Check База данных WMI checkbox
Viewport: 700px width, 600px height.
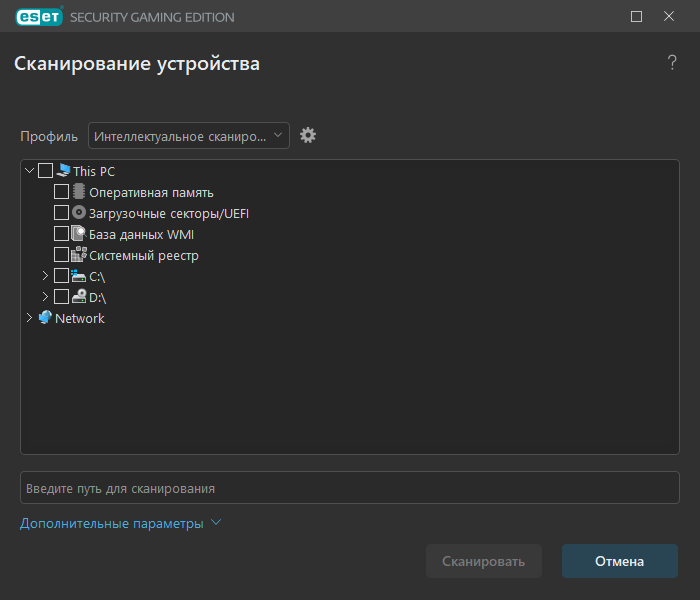click(61, 233)
